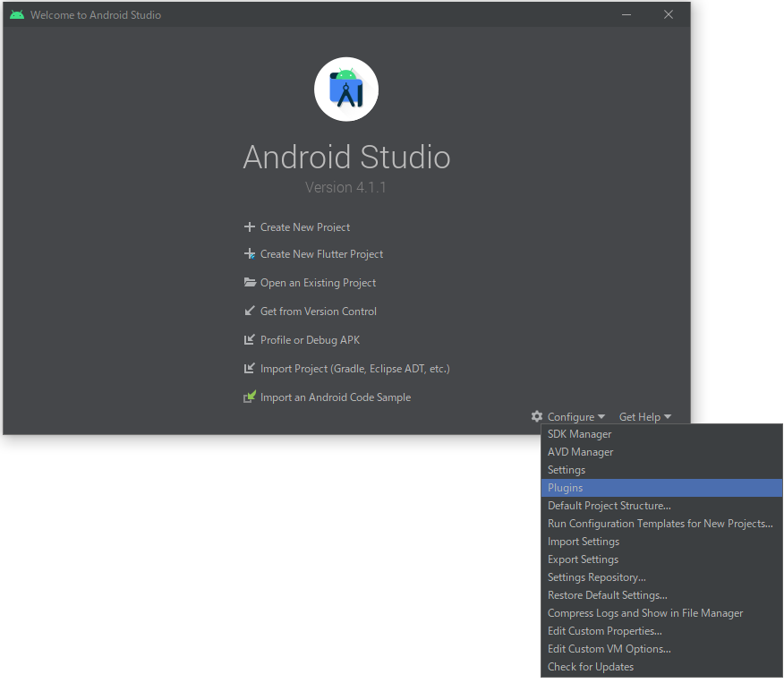Select Import an Android Code Sample
This screenshot has height=683, width=784.
[x=336, y=397]
